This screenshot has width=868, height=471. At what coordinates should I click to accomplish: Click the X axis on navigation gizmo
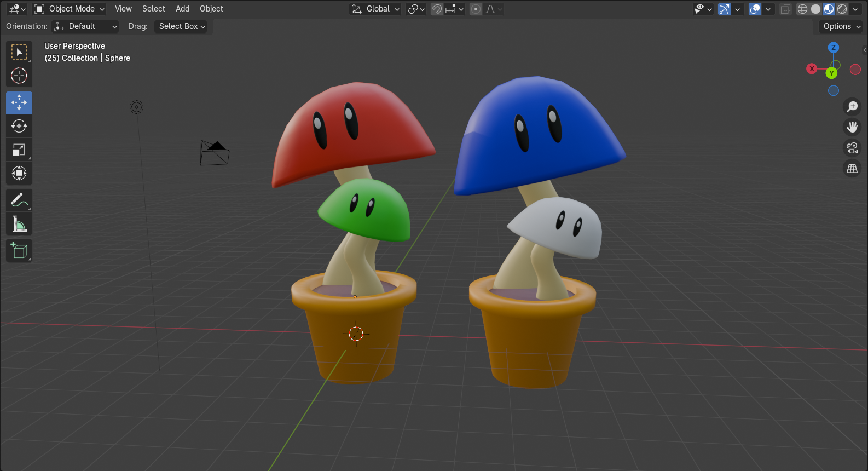click(x=812, y=68)
